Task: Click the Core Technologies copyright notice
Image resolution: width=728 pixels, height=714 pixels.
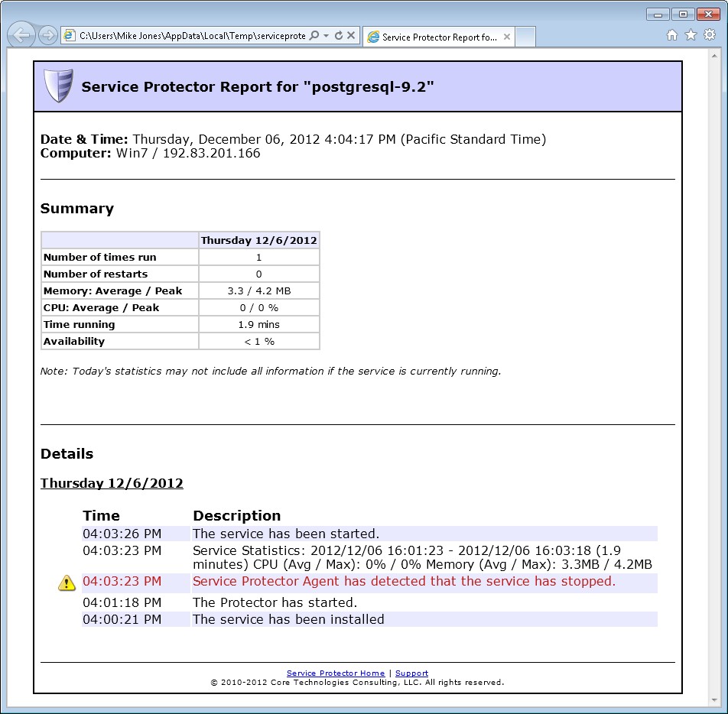Action: 357,683
